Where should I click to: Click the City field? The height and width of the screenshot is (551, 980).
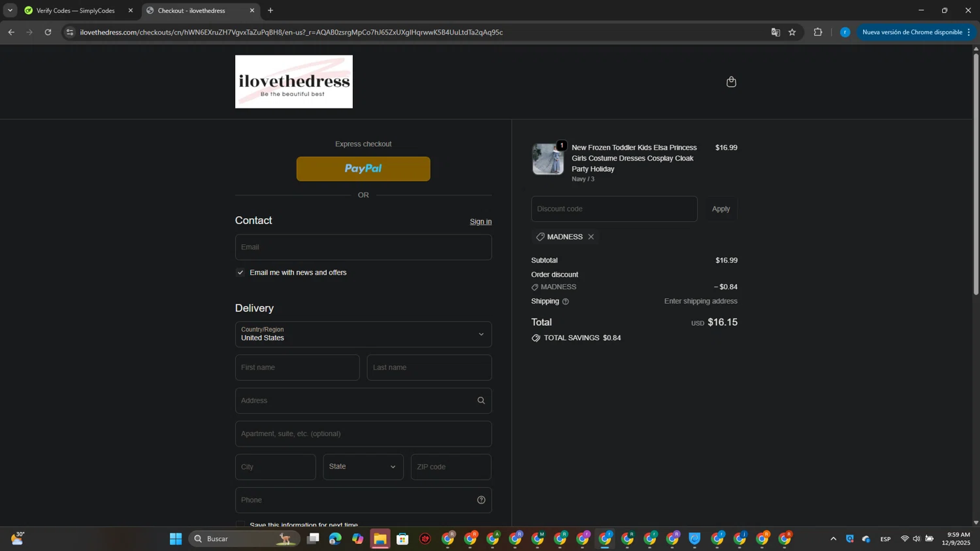pyautogui.click(x=276, y=467)
